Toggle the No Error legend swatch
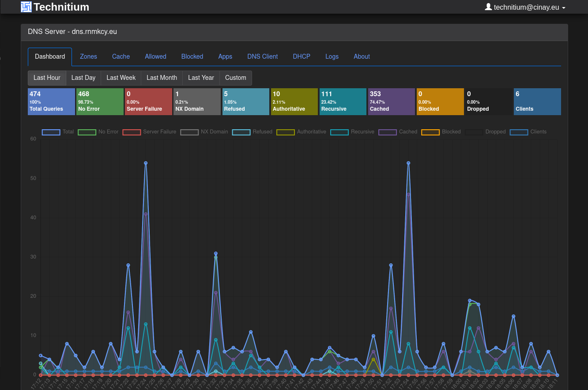This screenshot has width=588, height=390. (87, 132)
